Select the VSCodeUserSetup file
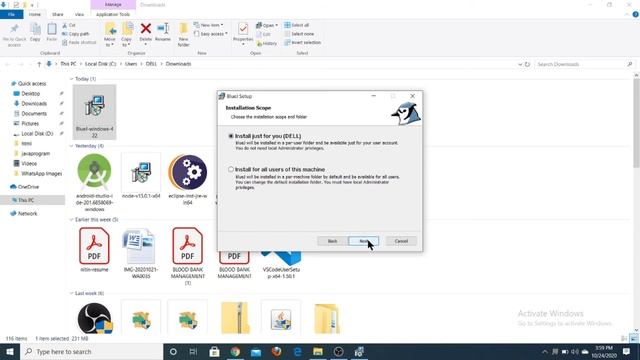 (x=281, y=265)
